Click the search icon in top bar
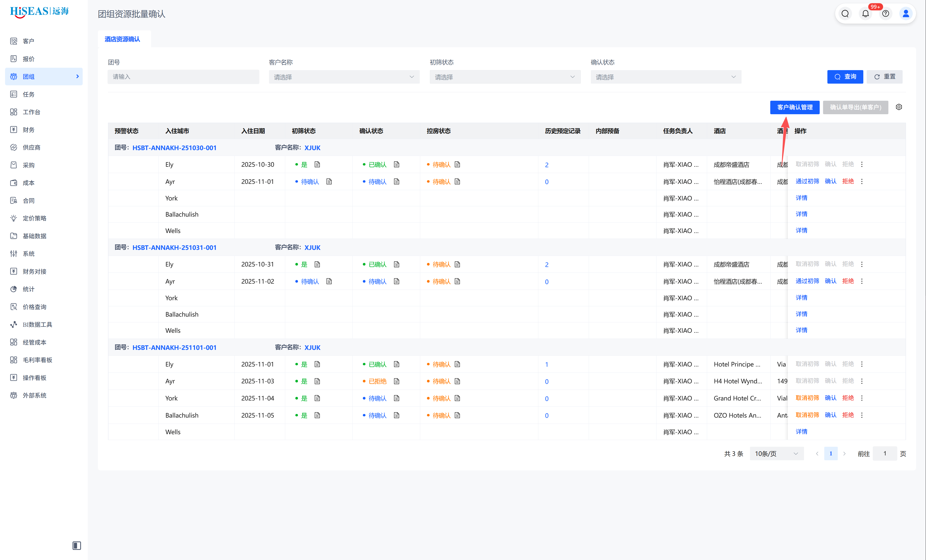The width and height of the screenshot is (926, 560). 845,14
